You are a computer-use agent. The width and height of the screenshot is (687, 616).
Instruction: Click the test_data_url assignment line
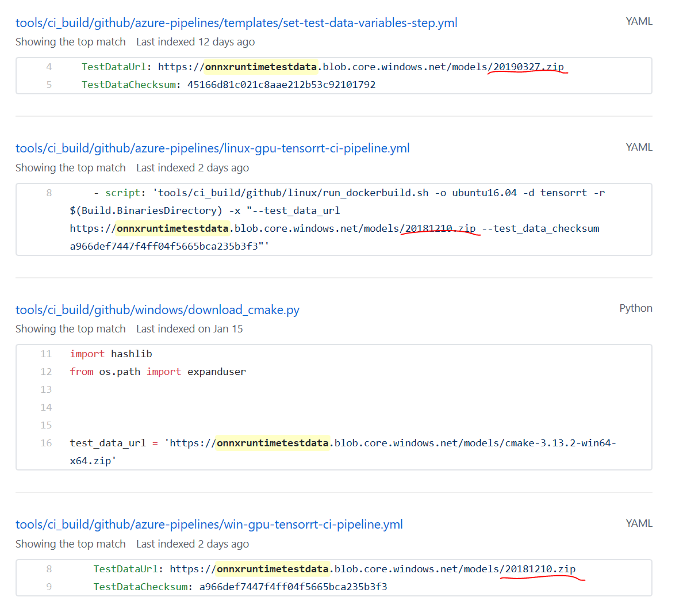click(x=343, y=443)
